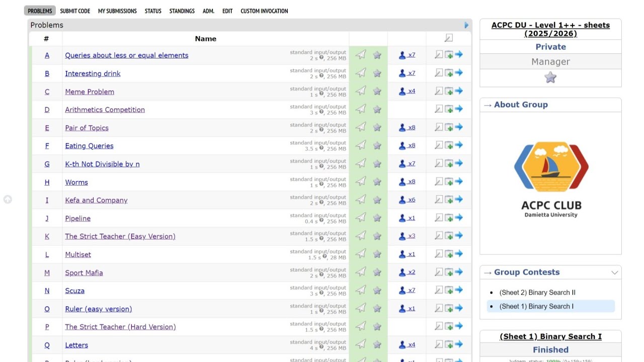Click submit icon for The Strict Teacher (Hard Version)

[x=361, y=326]
